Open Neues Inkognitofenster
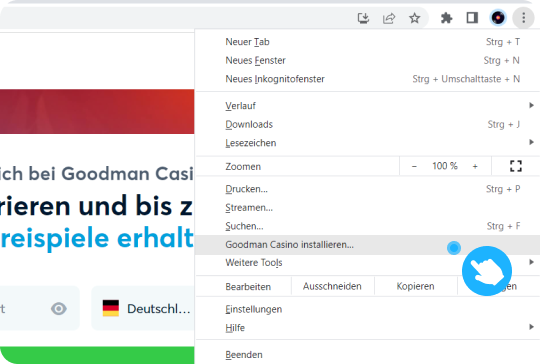 (367, 79)
